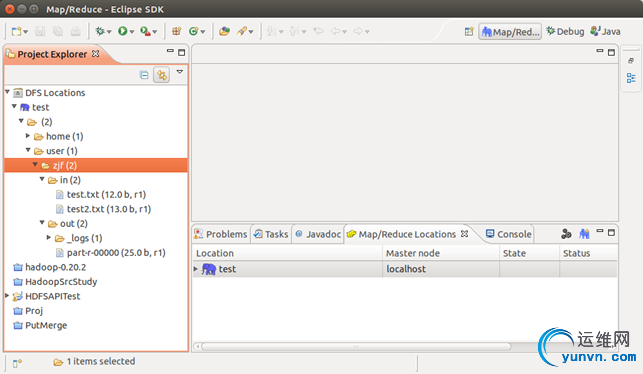Click the New Hadoop location elephant icon
Image resolution: width=643 pixels, height=374 pixels.
(584, 234)
